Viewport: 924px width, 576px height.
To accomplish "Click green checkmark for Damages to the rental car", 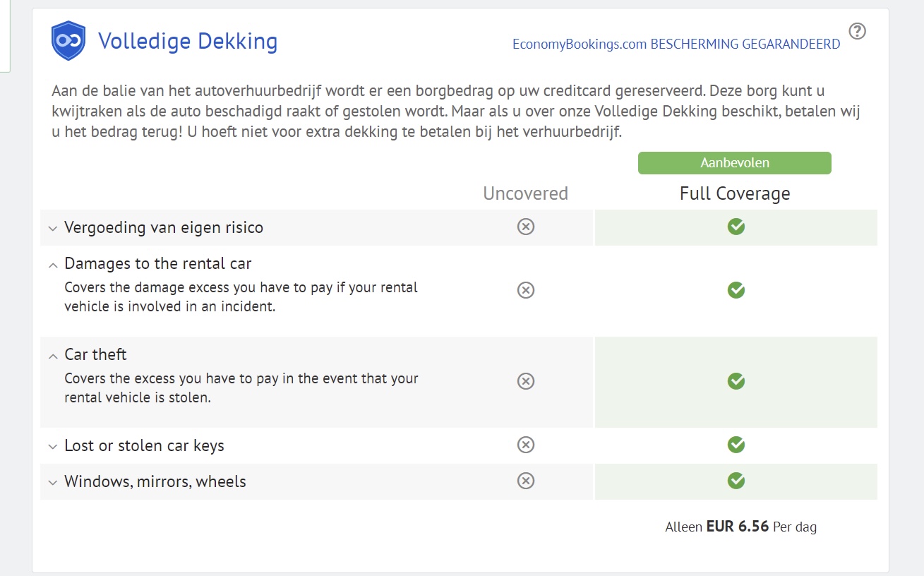I will click(x=736, y=290).
